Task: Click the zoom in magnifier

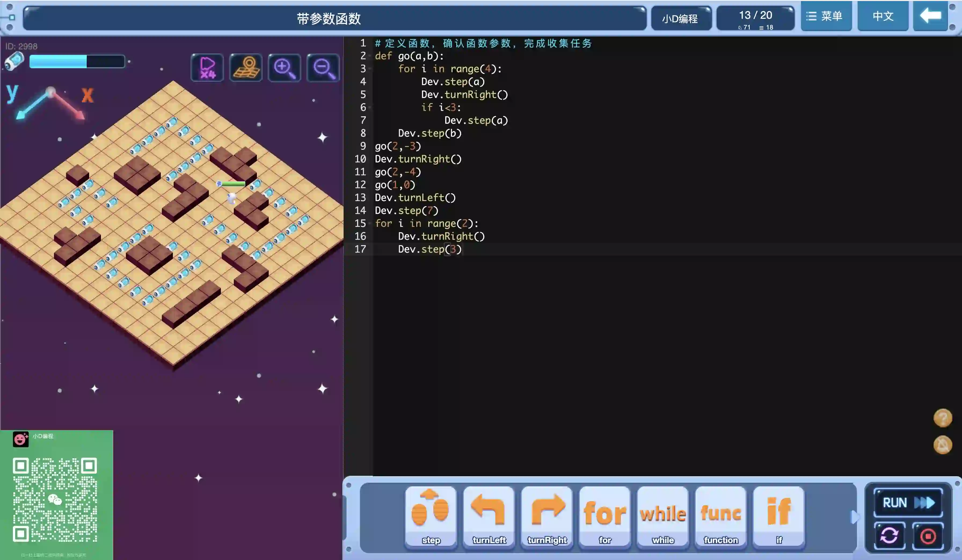Action: tap(285, 68)
